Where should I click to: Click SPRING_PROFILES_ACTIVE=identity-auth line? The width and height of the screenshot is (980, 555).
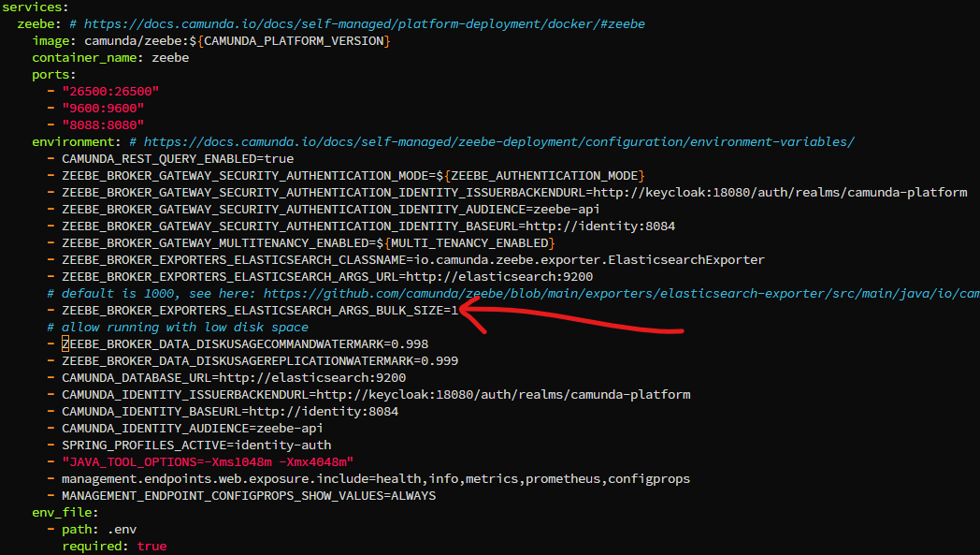click(196, 445)
